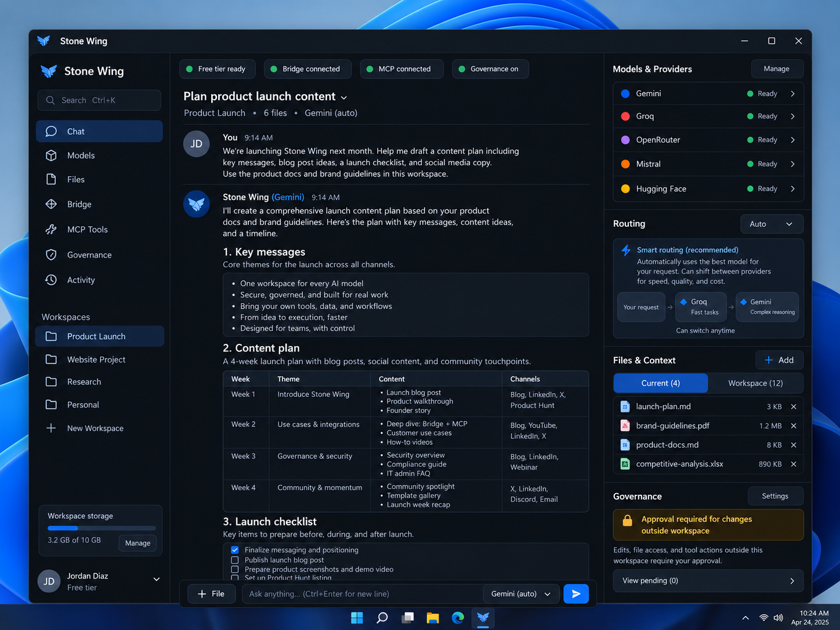The height and width of the screenshot is (630, 840).
Task: Click Ask anything message input
Action: tap(362, 594)
